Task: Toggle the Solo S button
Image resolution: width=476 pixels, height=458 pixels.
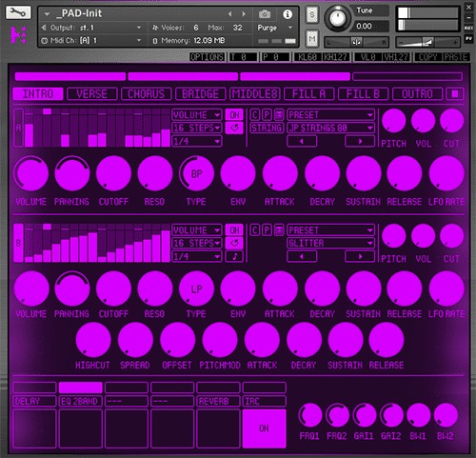Action: coord(312,15)
